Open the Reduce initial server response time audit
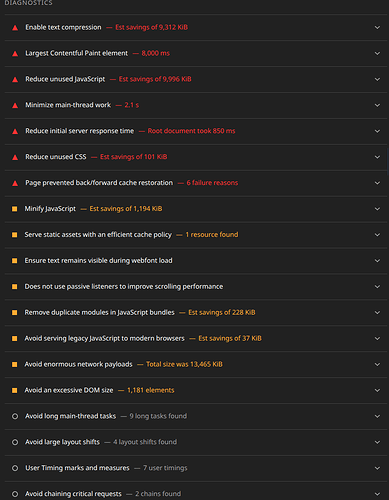The width and height of the screenshot is (389, 500). tap(196, 131)
